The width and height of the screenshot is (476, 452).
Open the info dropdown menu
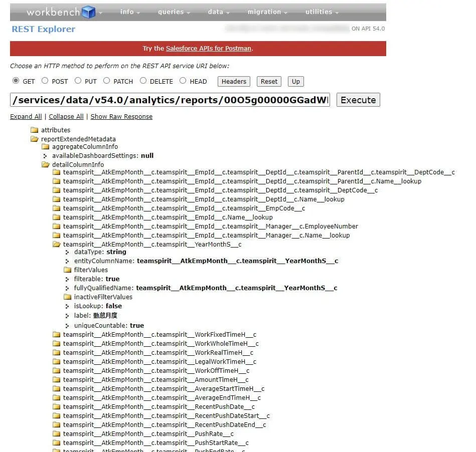pos(130,12)
